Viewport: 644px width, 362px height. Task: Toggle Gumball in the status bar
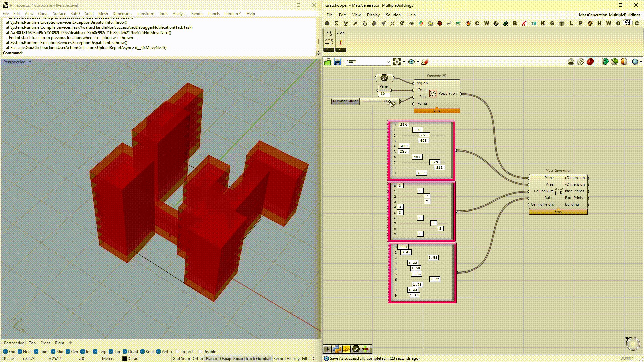263,359
